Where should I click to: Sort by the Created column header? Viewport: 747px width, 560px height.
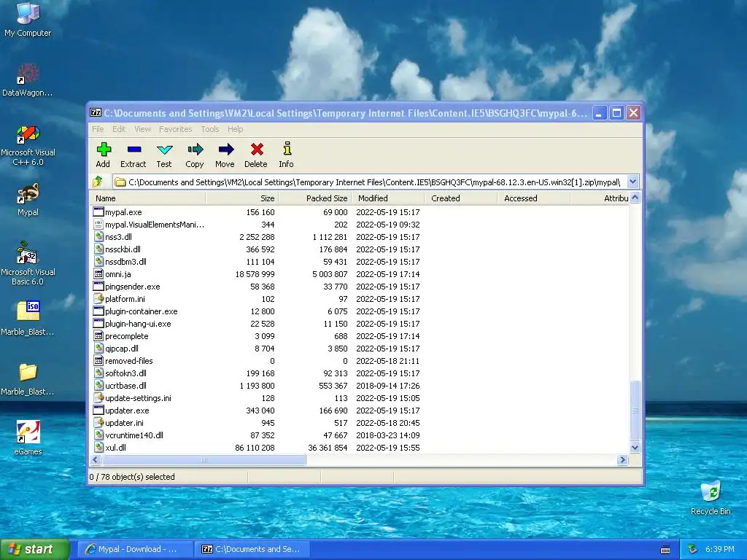tap(461, 198)
